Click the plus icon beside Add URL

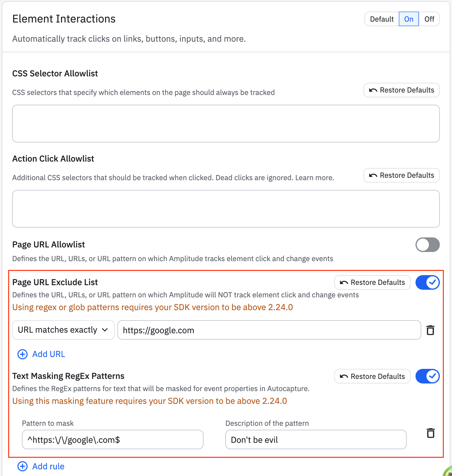(x=23, y=354)
